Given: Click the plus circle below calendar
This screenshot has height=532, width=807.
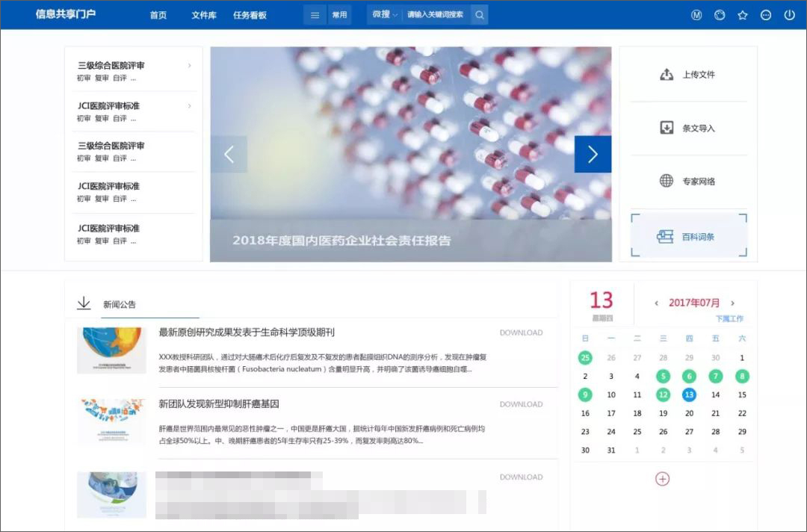Looking at the screenshot, I should [x=662, y=479].
